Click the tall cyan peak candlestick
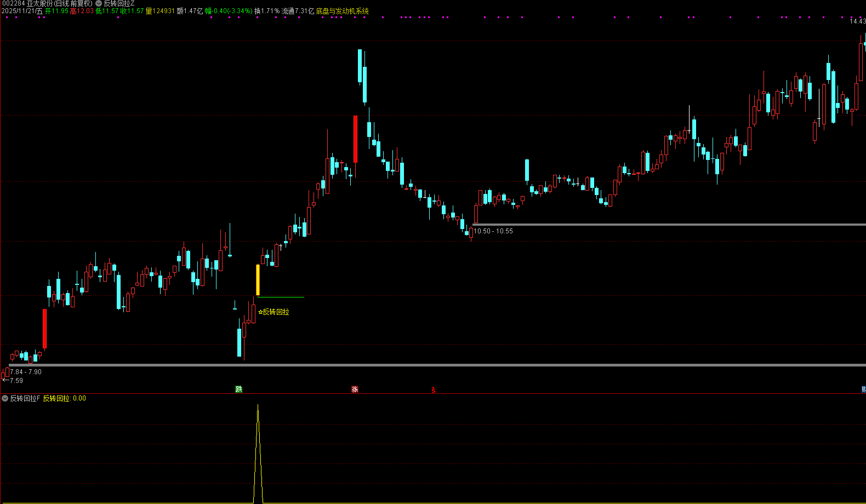Screen dimensions: 866x504 pos(360,66)
